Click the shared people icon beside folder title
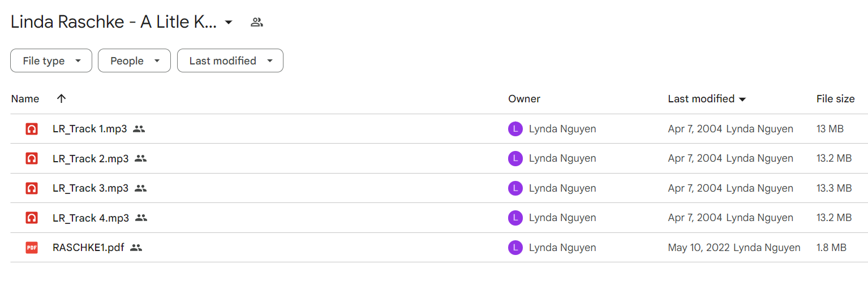Image resolution: width=868 pixels, height=294 pixels. pyautogui.click(x=257, y=23)
